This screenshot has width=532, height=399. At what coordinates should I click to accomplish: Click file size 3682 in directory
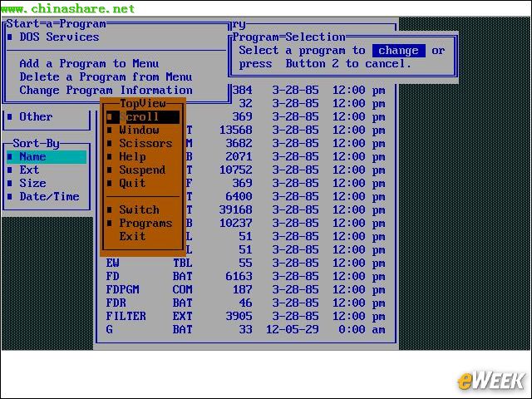click(239, 143)
